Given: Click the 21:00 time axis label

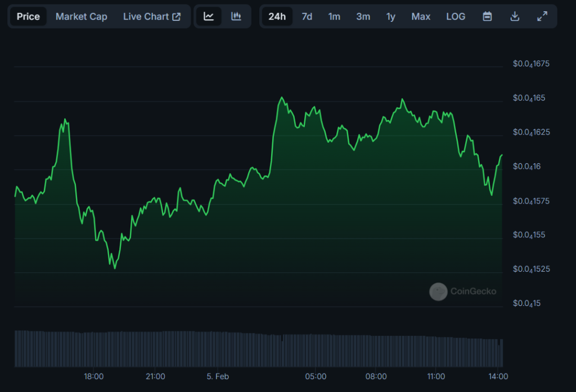Looking at the screenshot, I should click(155, 377).
